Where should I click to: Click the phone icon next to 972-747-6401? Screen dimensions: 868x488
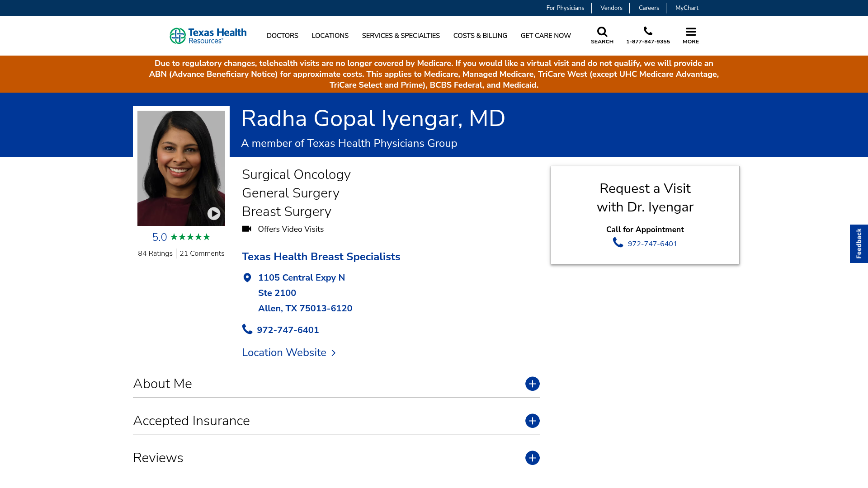[247, 330]
